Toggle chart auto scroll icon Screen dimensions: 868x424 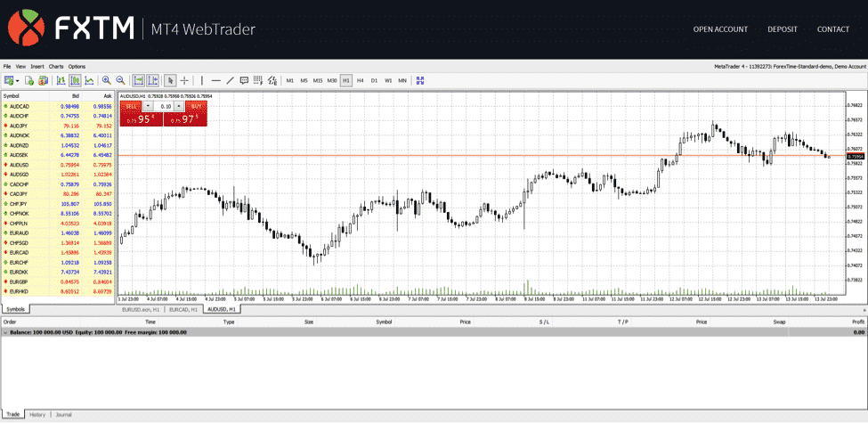click(139, 80)
